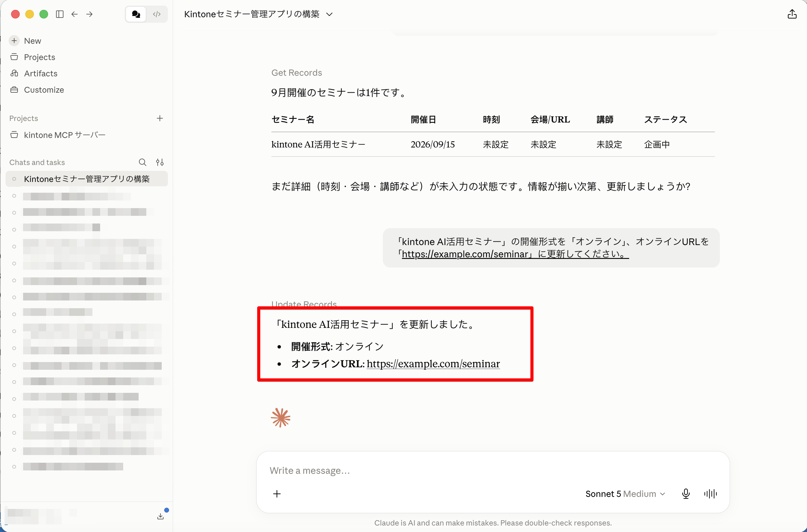Open the オンラインURL link in the reply
The width and height of the screenshot is (807, 532).
coord(433,364)
